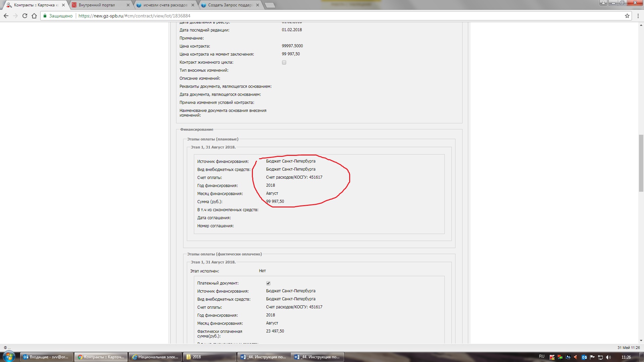This screenshot has width=644, height=362.
Task: Click the browser forward arrow
Action: tap(15, 16)
